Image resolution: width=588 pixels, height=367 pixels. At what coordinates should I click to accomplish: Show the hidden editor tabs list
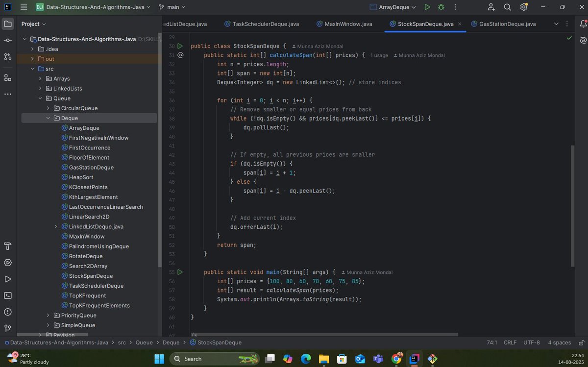(x=556, y=24)
